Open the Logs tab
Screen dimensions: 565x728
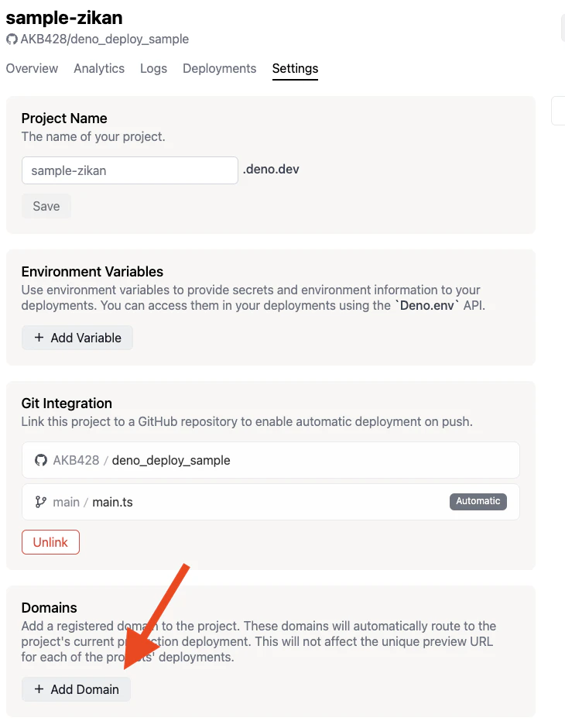[x=153, y=68]
